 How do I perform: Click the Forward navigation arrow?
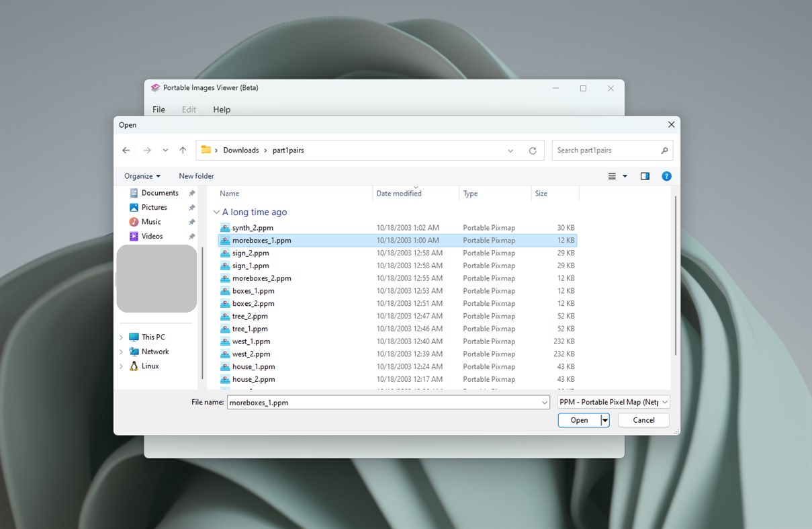(x=147, y=151)
